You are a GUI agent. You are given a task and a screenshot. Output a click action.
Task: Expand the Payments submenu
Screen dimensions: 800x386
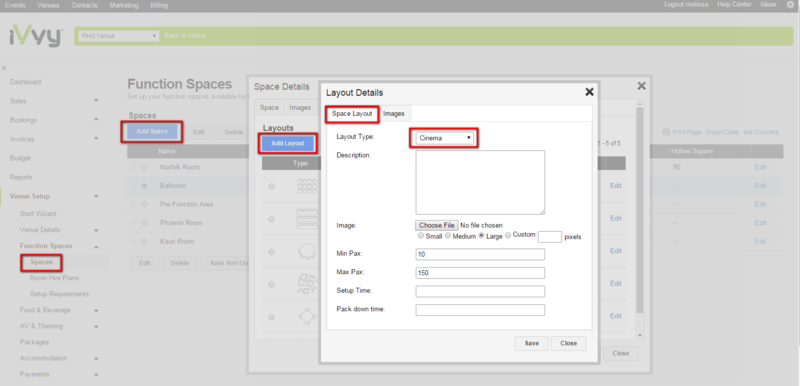point(96,375)
